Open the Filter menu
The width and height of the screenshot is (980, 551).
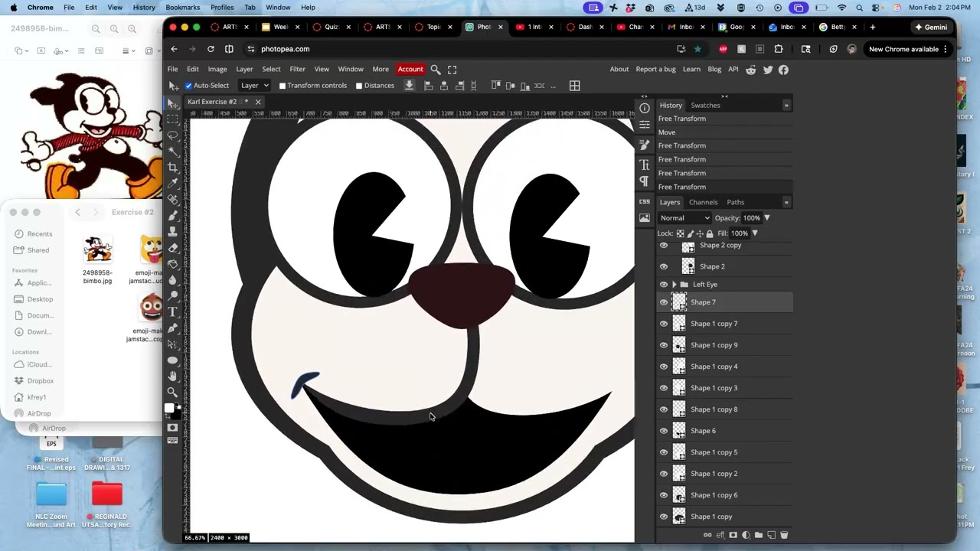click(297, 70)
